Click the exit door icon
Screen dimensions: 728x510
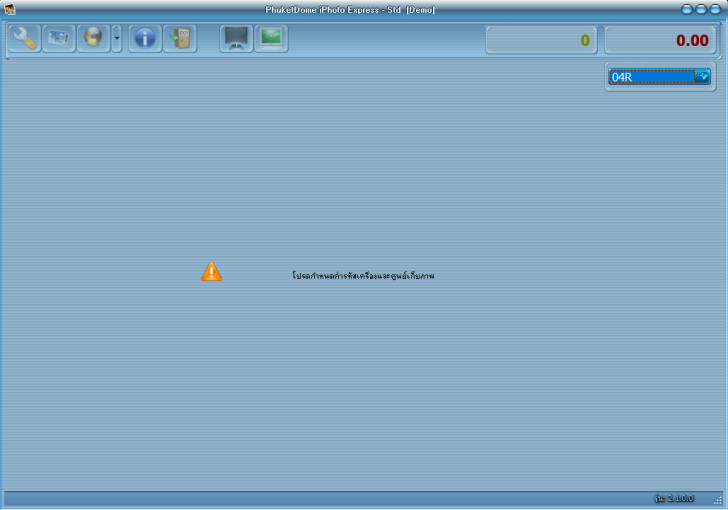pos(180,38)
